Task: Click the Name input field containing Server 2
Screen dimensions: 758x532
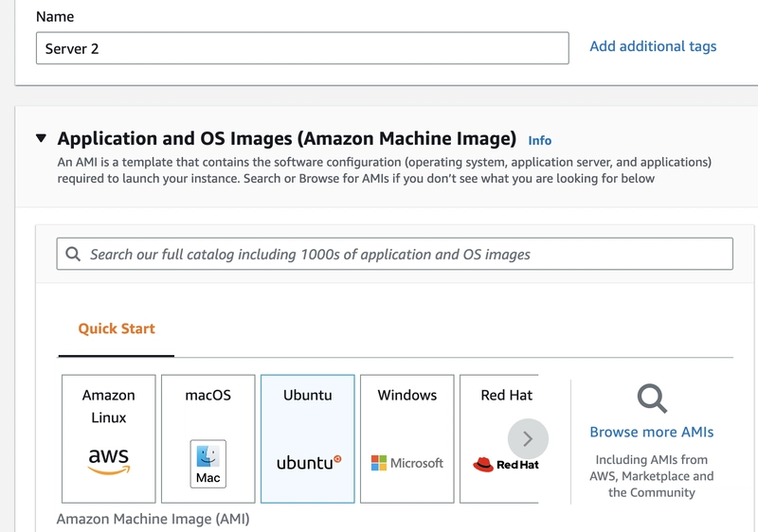Action: (302, 48)
